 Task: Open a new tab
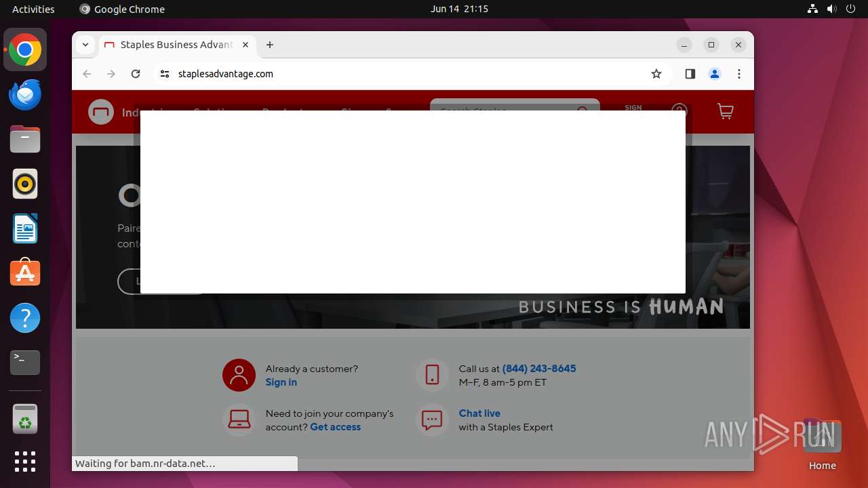[x=270, y=45]
